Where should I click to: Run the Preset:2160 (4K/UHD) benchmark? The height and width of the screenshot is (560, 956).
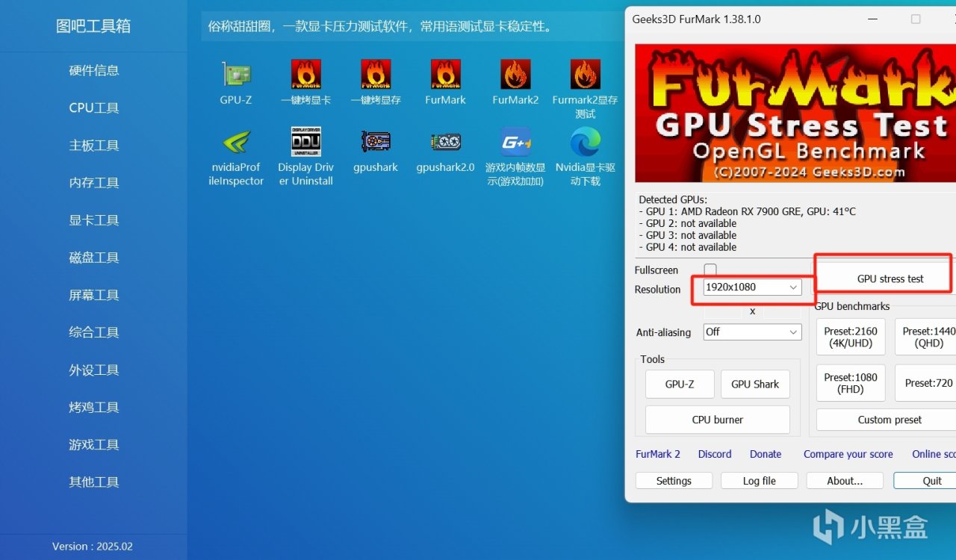[x=851, y=337]
